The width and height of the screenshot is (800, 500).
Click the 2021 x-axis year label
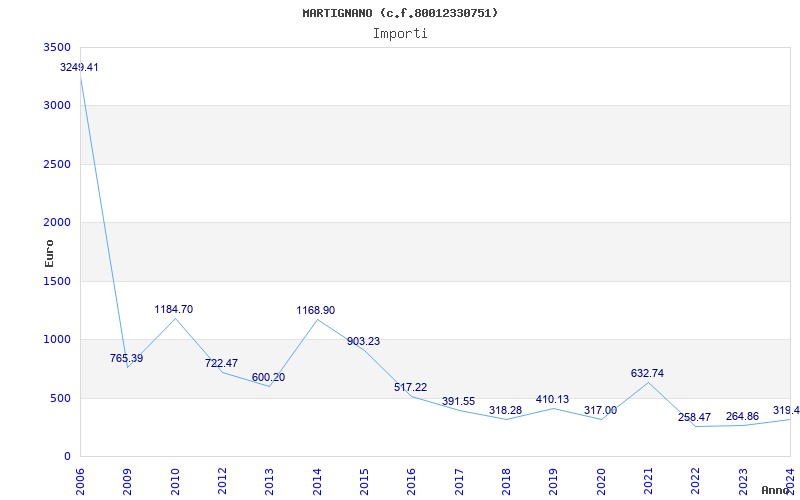pos(648,482)
